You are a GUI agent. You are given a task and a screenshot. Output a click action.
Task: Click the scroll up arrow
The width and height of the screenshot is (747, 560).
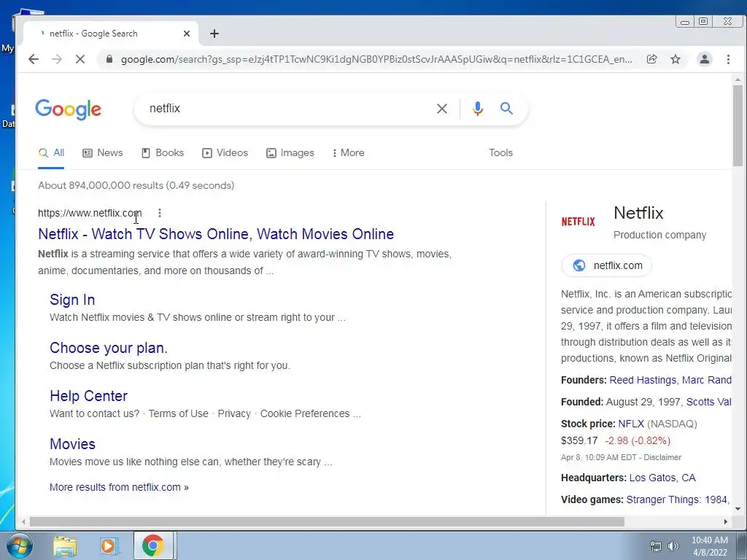[738, 79]
